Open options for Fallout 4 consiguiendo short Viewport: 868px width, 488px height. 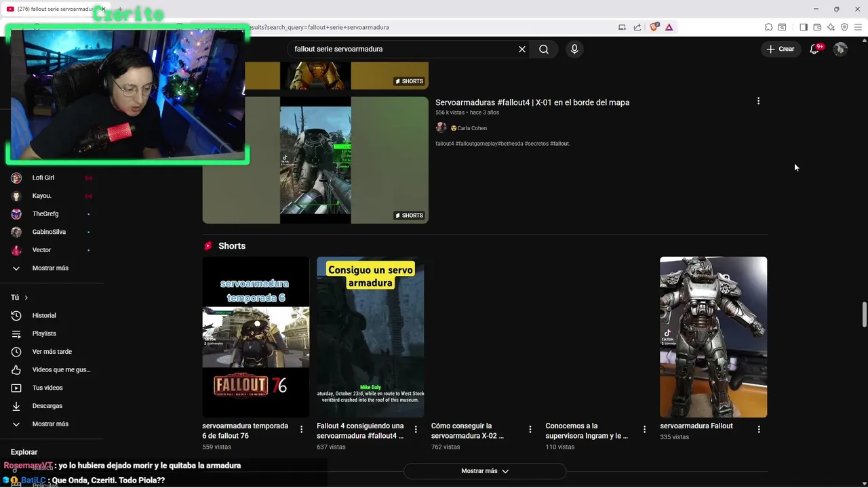(x=416, y=429)
